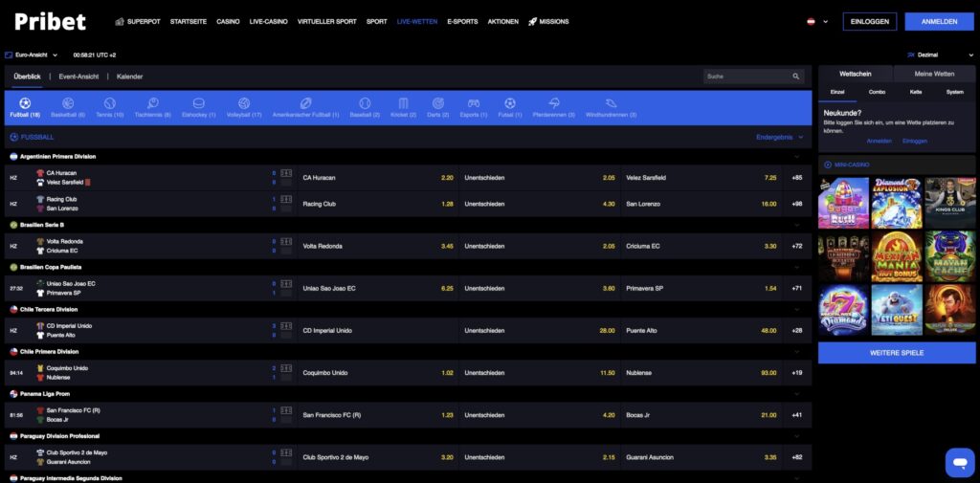
Task: Open +85 more markets for Huracan match
Action: click(x=797, y=178)
